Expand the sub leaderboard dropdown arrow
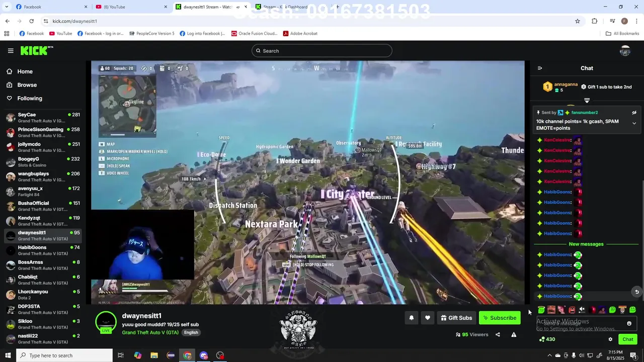644x362 pixels. (587, 101)
